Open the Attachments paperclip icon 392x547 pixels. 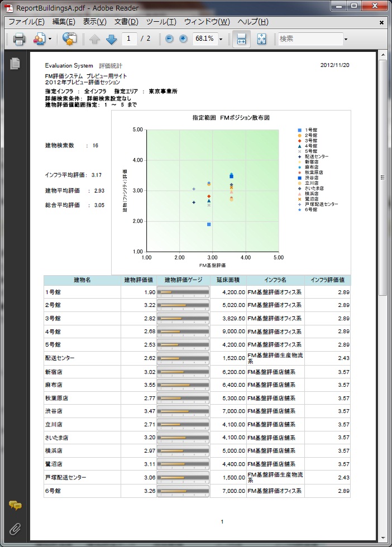(15, 529)
